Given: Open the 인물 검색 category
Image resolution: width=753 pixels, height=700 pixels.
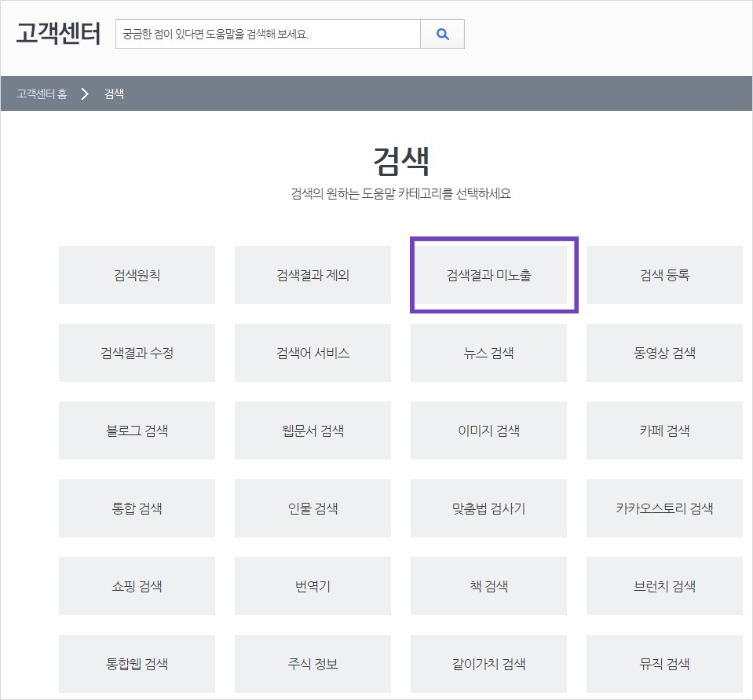Looking at the screenshot, I should click(313, 508).
